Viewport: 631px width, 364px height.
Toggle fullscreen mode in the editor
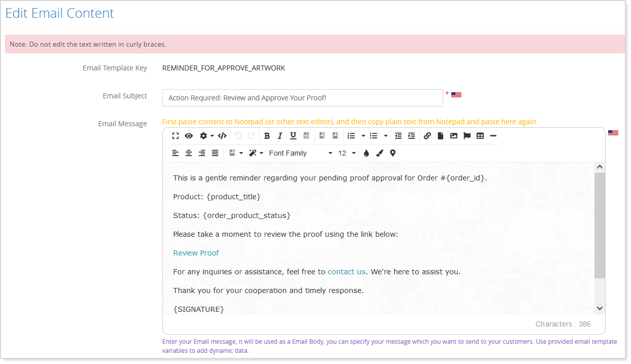(175, 136)
